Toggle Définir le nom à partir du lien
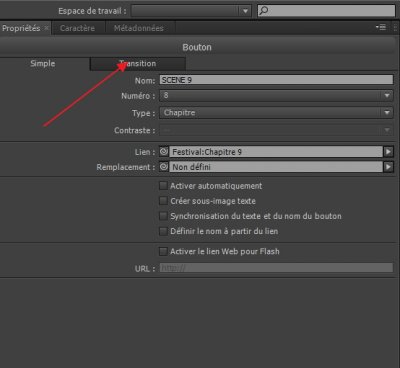 tap(163, 231)
